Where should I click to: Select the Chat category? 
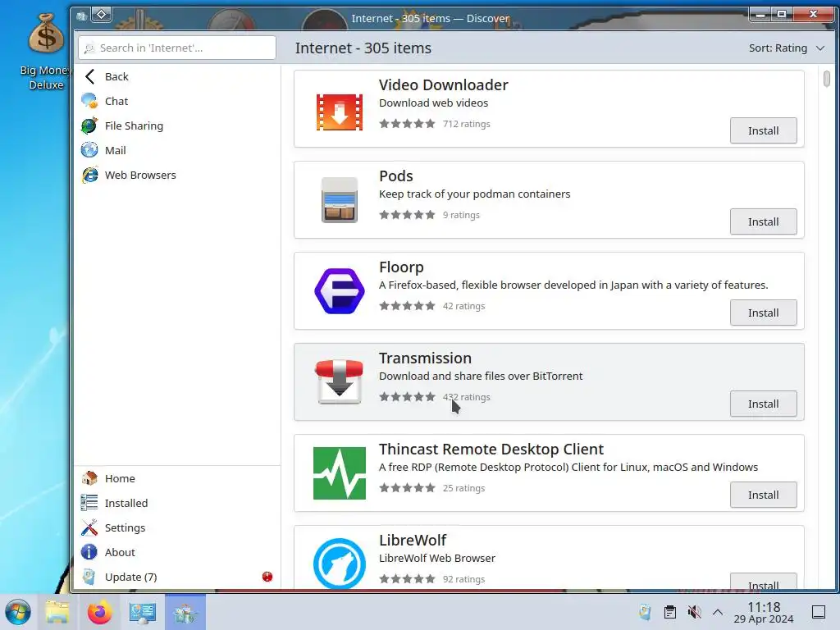coord(177,101)
